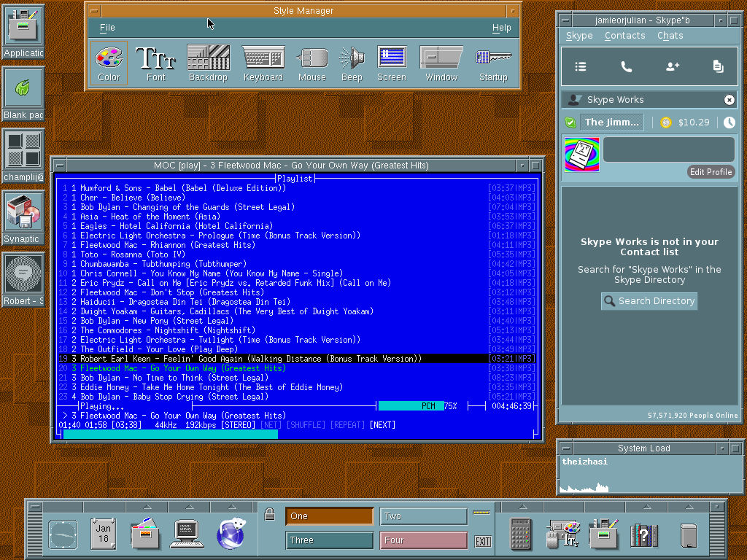Click the Search Directory button
This screenshot has height=560, width=747.
[x=649, y=301]
